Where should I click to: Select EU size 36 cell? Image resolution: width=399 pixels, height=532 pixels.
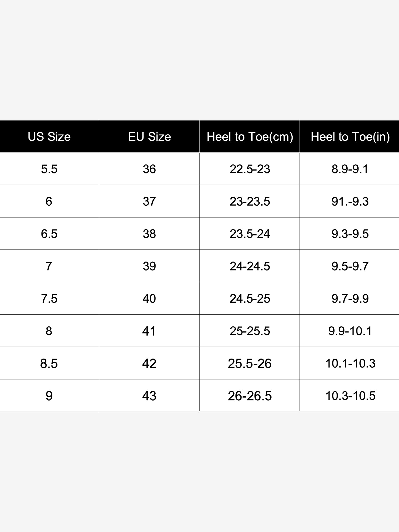pyautogui.click(x=149, y=169)
